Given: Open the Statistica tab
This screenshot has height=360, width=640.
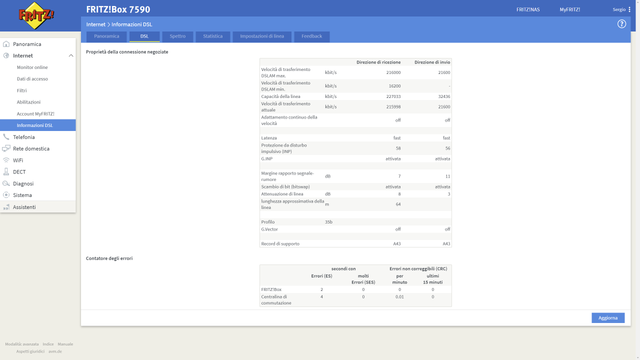Looking at the screenshot, I should pos(213,36).
